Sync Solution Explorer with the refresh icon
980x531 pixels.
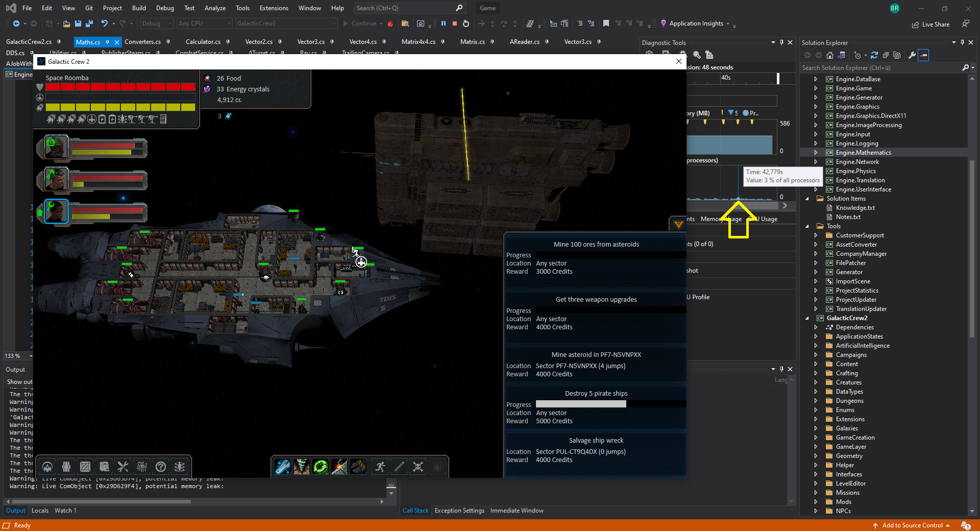coord(874,55)
